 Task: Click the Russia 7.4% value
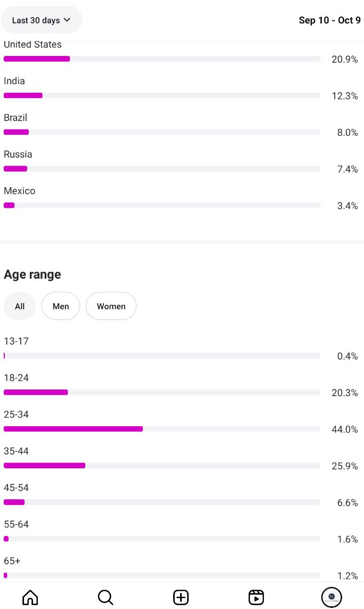click(347, 169)
